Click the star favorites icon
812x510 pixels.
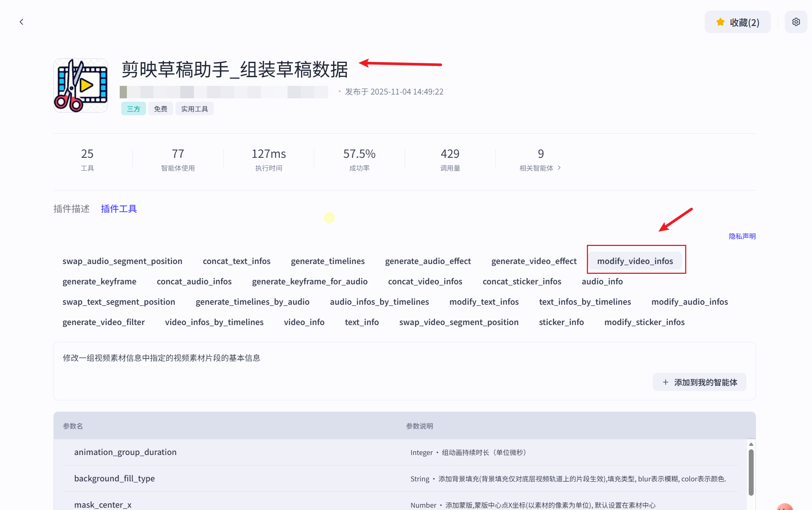720,22
